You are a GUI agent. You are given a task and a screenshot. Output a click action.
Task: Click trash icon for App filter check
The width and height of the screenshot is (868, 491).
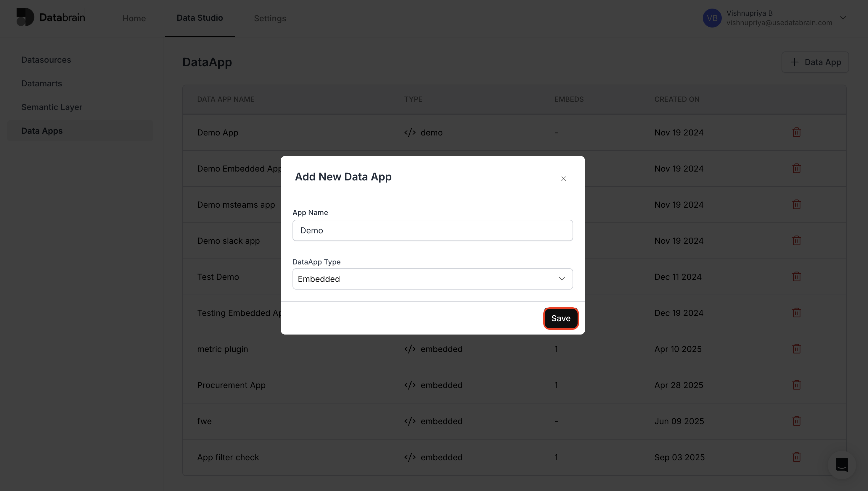click(x=796, y=457)
